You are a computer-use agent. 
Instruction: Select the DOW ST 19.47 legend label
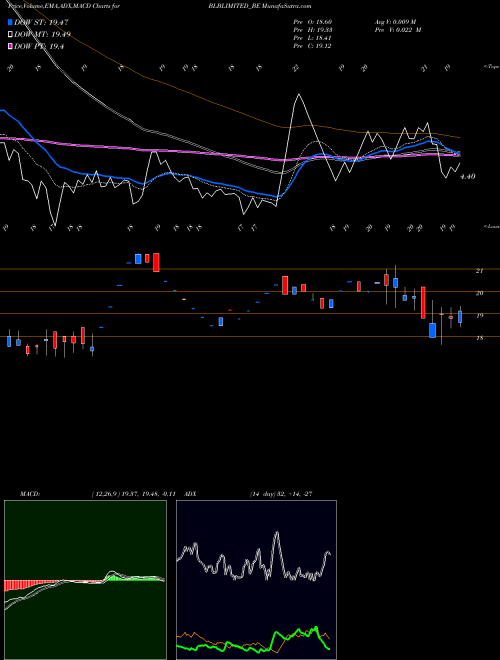point(41,22)
